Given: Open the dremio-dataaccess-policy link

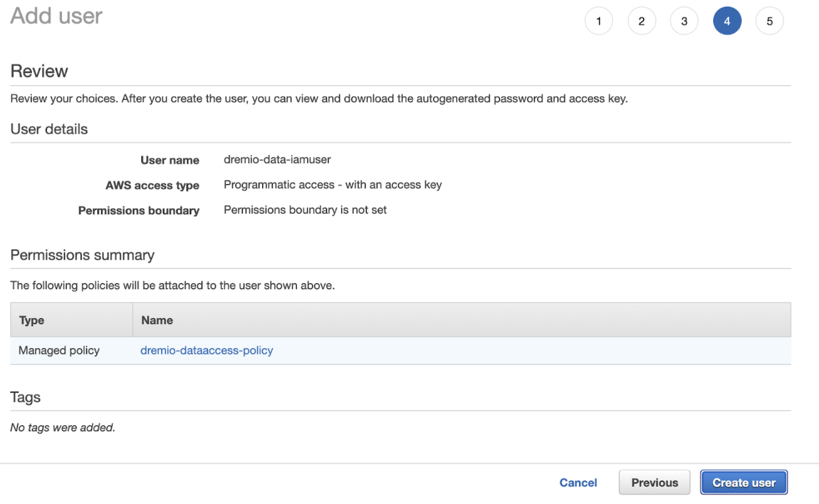Looking at the screenshot, I should coord(206,350).
